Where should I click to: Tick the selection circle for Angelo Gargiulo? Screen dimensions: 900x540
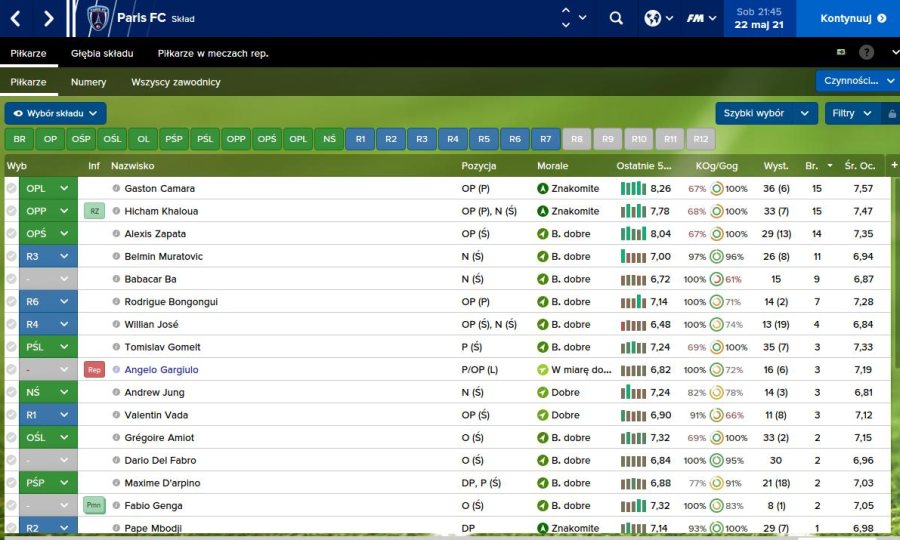tap(11, 369)
